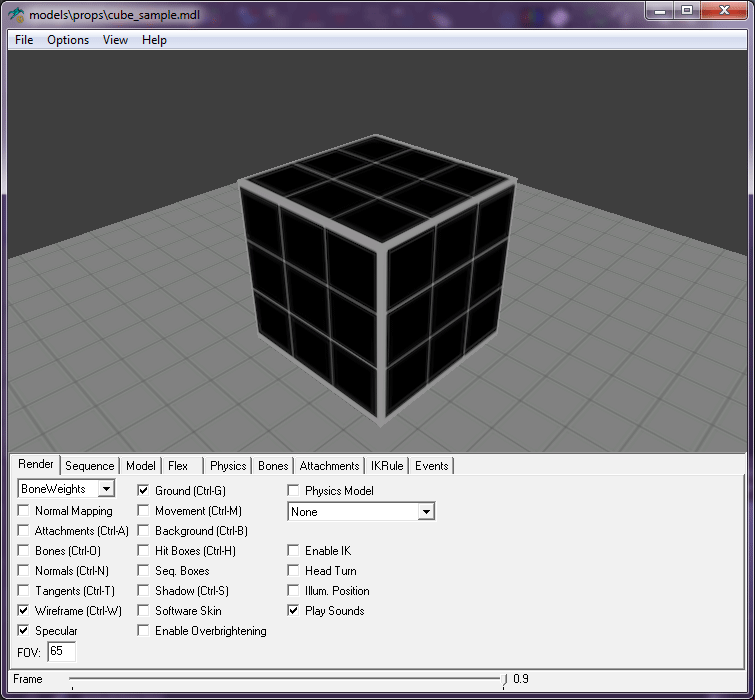Switch to the Bones tab
Image resolution: width=755 pixels, height=700 pixels.
coord(273,466)
